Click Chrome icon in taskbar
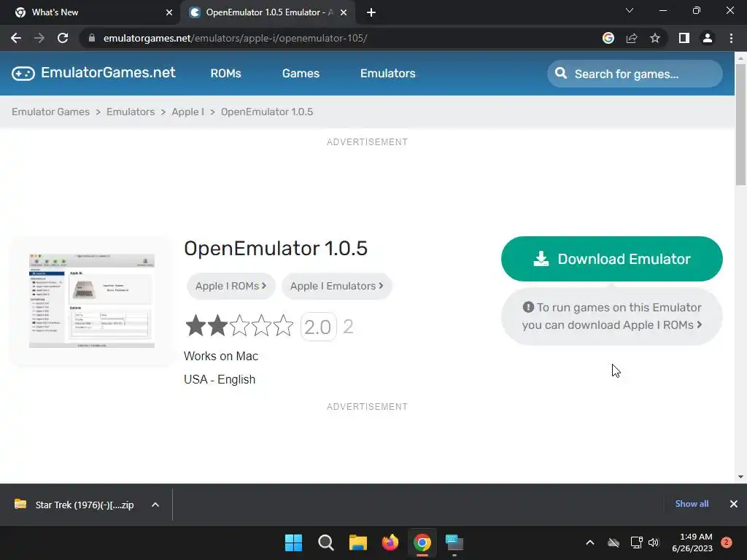Image resolution: width=747 pixels, height=560 pixels. (422, 542)
